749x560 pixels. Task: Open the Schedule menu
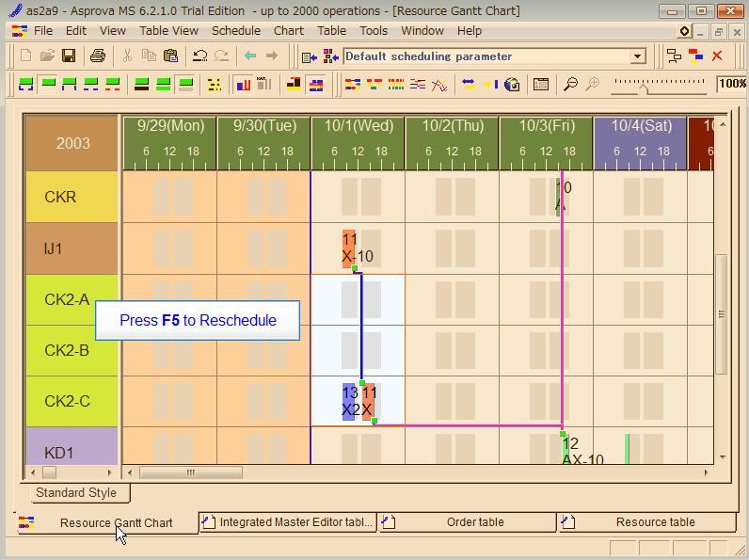coord(235,30)
